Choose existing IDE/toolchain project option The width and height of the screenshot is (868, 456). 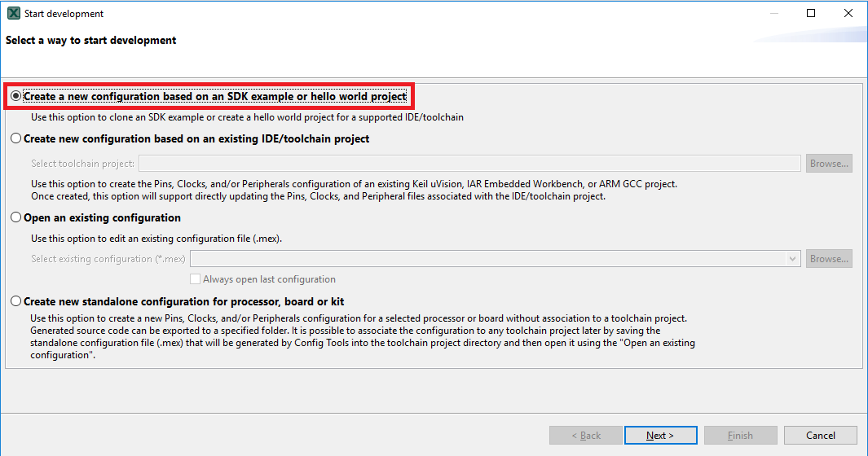click(x=17, y=139)
